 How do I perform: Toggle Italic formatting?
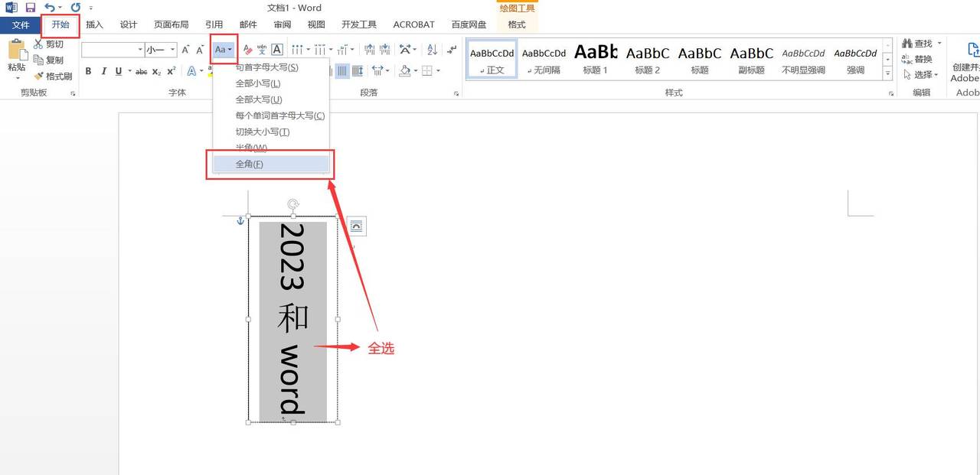tap(103, 71)
